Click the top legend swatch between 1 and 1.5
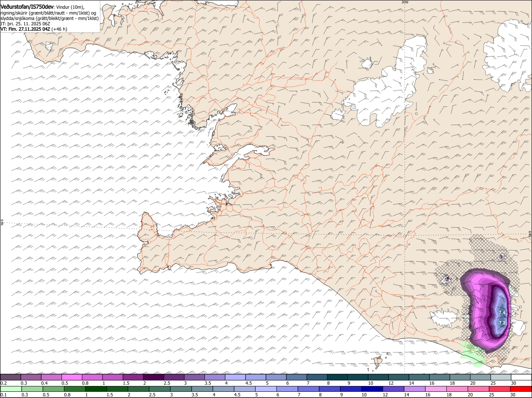This screenshot has height=398, width=532. (113, 377)
